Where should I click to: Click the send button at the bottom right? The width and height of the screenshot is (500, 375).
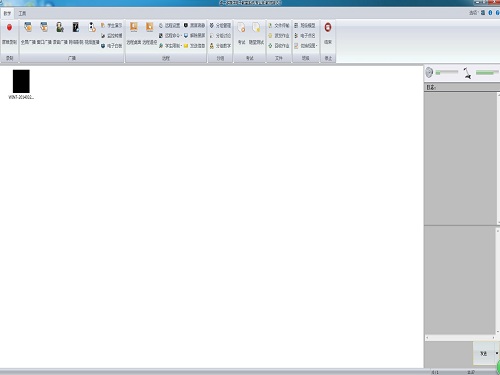pyautogui.click(x=483, y=353)
